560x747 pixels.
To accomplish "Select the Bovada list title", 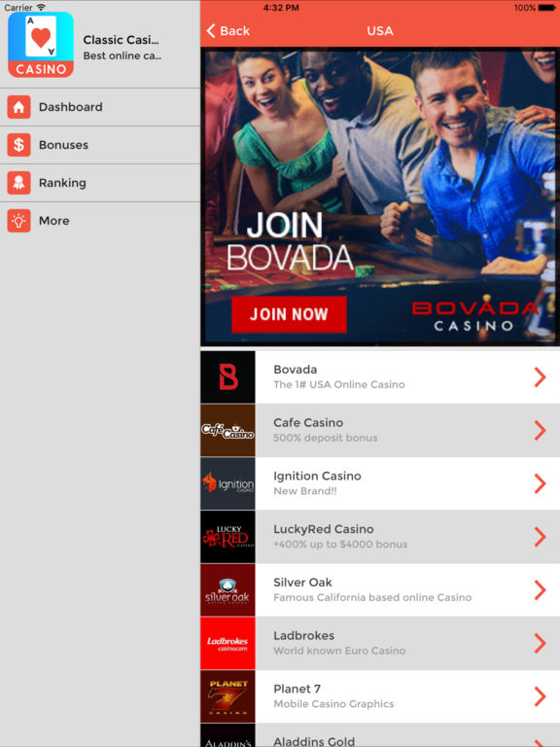I will pos(296,370).
